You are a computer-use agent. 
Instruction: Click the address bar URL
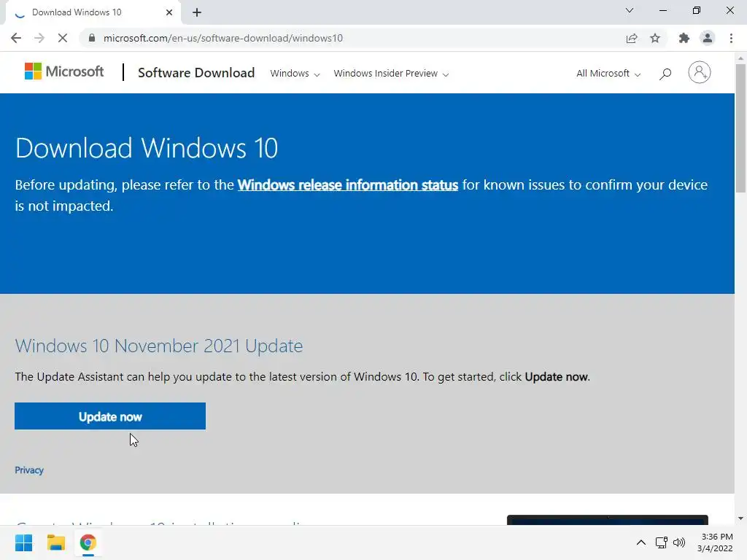[x=223, y=38]
